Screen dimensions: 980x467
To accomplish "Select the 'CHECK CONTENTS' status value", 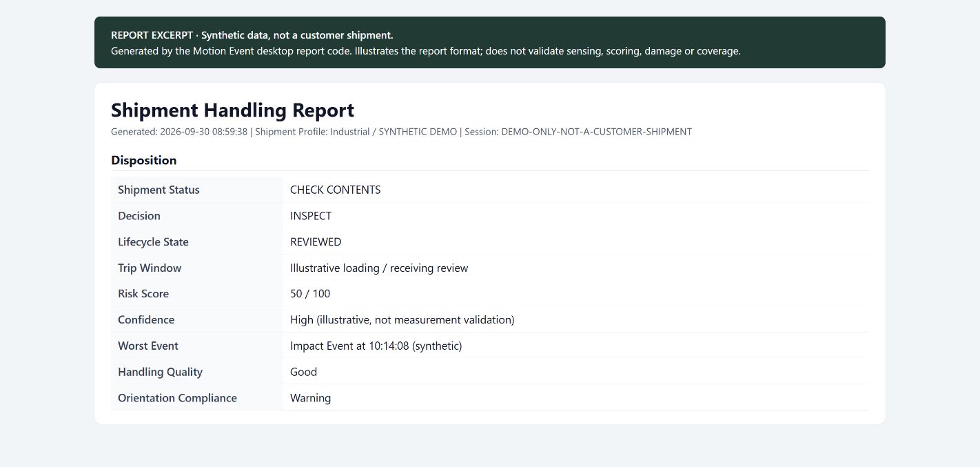I will 335,190.
